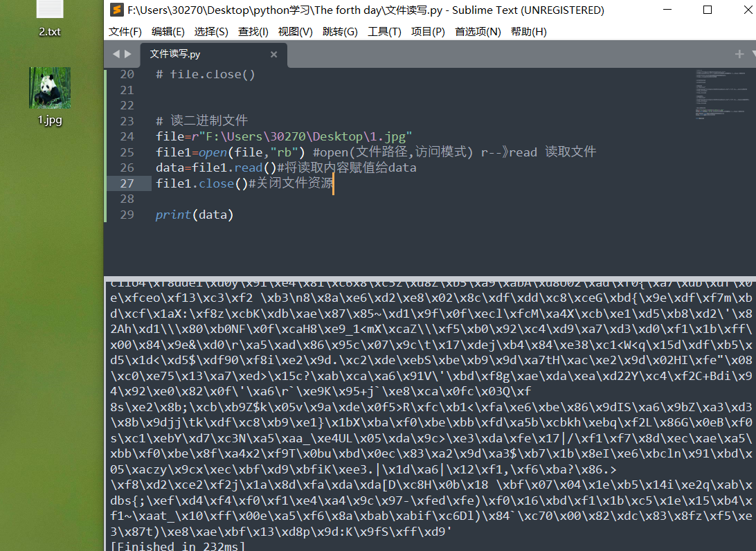Minimize the Sublime Text window
756x551 pixels.
[667, 10]
